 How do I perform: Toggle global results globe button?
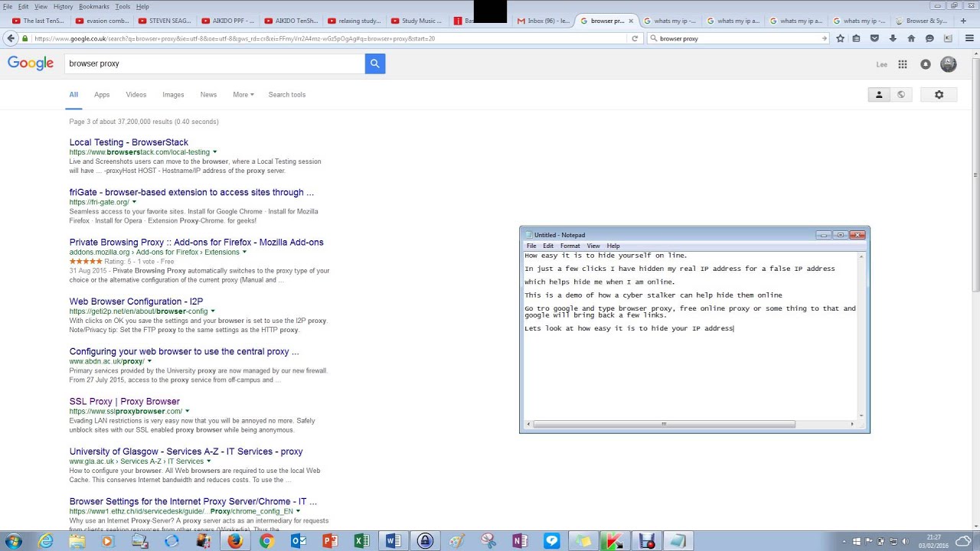coord(900,94)
